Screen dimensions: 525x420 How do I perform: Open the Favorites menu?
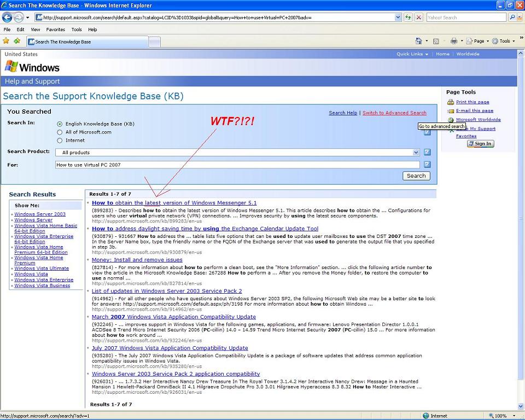point(56,30)
